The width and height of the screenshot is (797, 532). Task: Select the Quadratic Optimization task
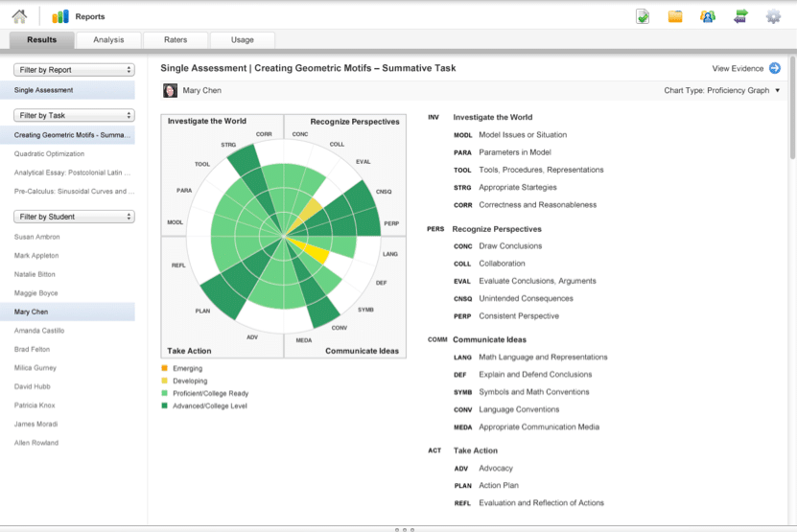pyautogui.click(x=49, y=153)
